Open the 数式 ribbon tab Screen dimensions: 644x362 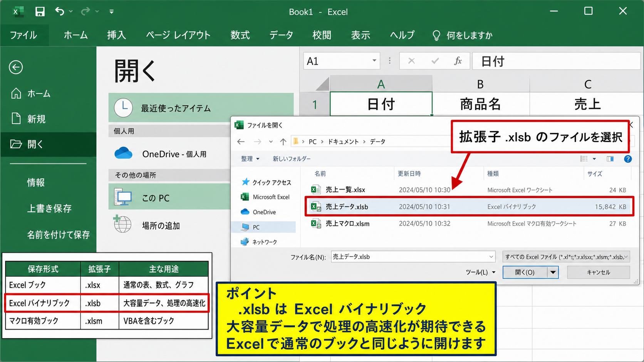[x=240, y=35]
